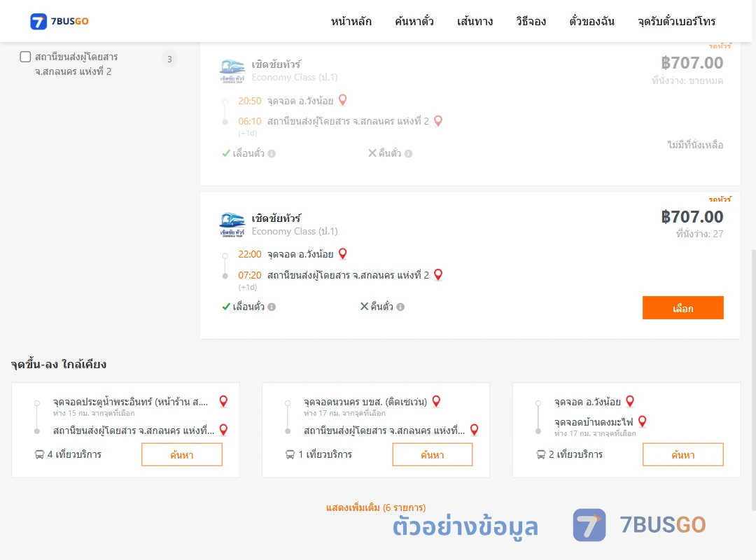The height and width of the screenshot is (560, 756).
Task: Click the จุดจอดบ้านดงมะไฟ stop name
Action: [594, 421]
